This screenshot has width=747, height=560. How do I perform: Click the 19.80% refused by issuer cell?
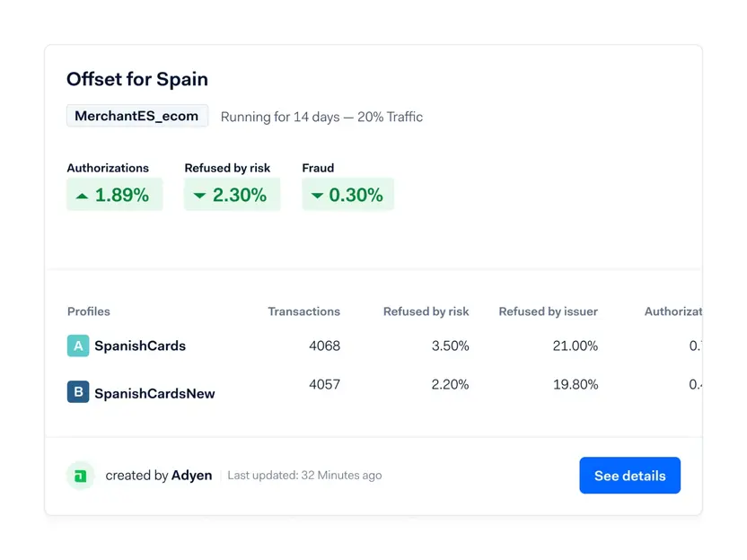coord(576,384)
